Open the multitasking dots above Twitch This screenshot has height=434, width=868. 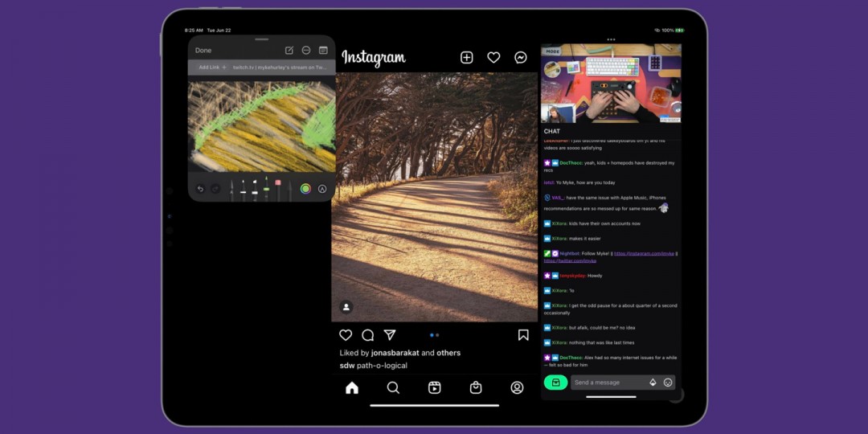(x=611, y=39)
